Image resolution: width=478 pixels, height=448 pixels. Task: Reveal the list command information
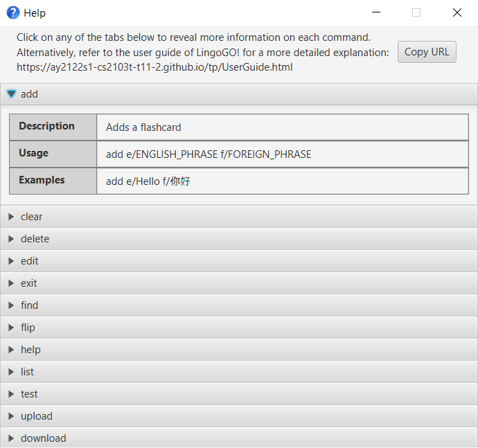pos(27,372)
